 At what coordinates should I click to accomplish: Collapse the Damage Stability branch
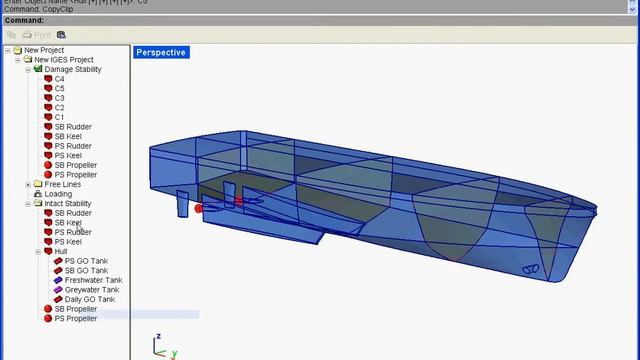[28, 70]
